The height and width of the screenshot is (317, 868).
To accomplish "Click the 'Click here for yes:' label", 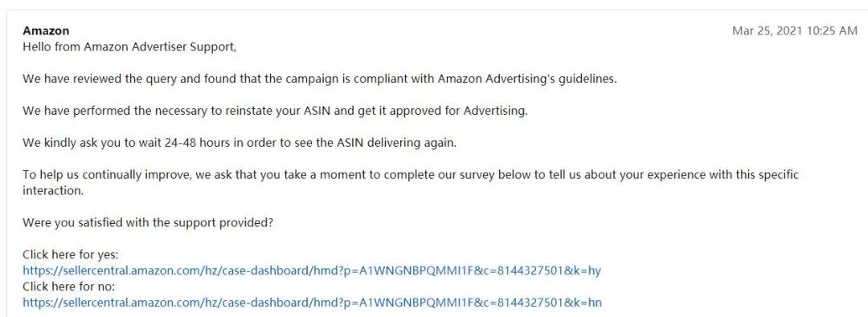I will point(71,255).
